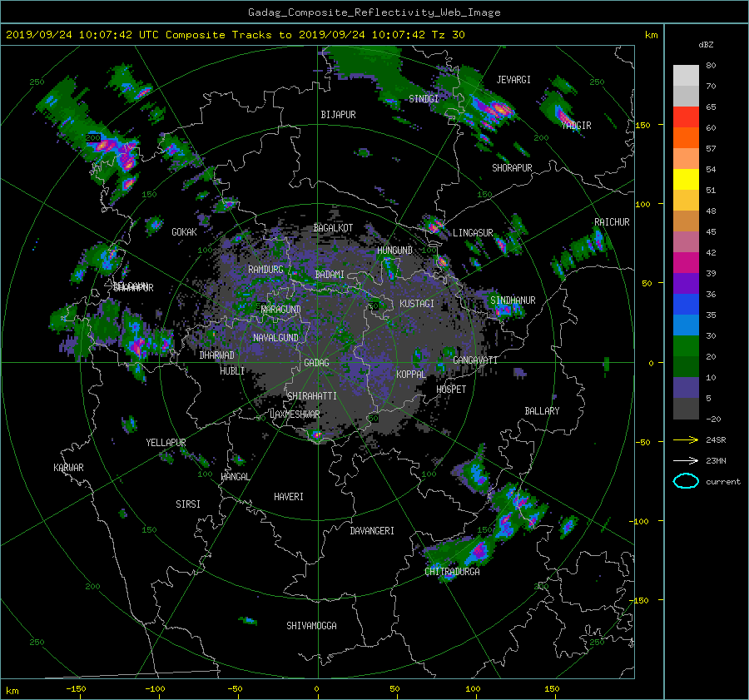Click the white 80 dBZ color swatch
The image size is (749, 700).
[686, 75]
